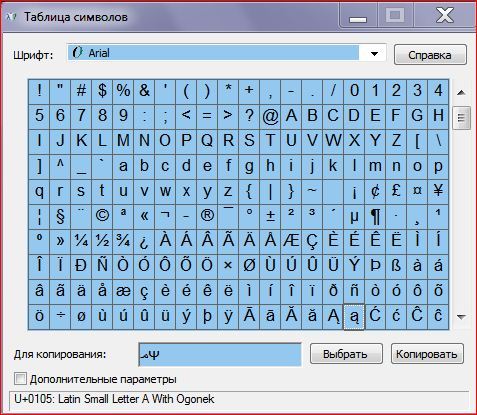Choose the @ character in the table
Viewport: 477px width, 415px height.
point(270,116)
